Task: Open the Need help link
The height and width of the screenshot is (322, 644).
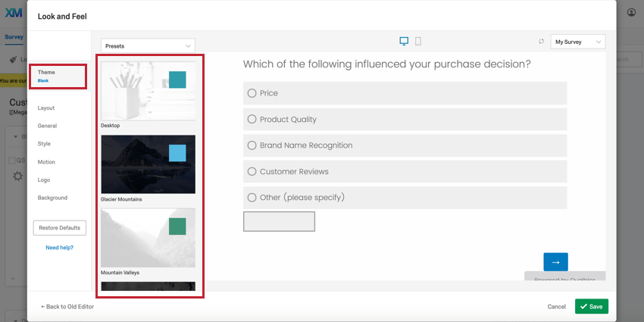Action: point(59,248)
